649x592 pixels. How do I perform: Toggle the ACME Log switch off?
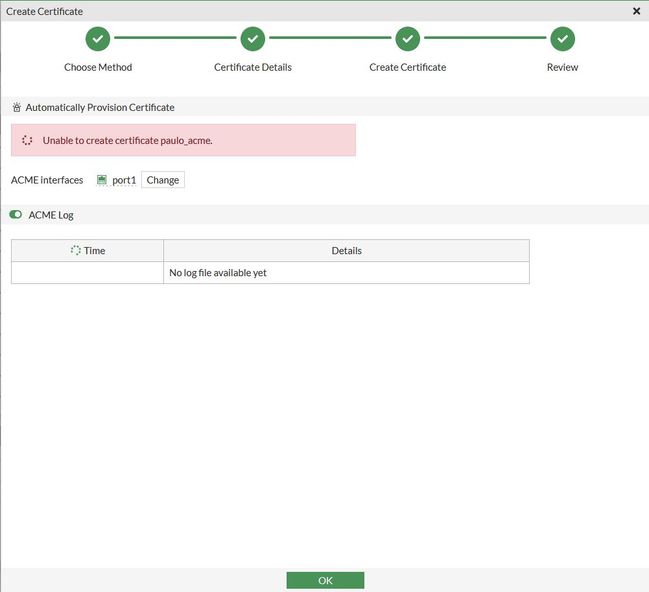(16, 214)
